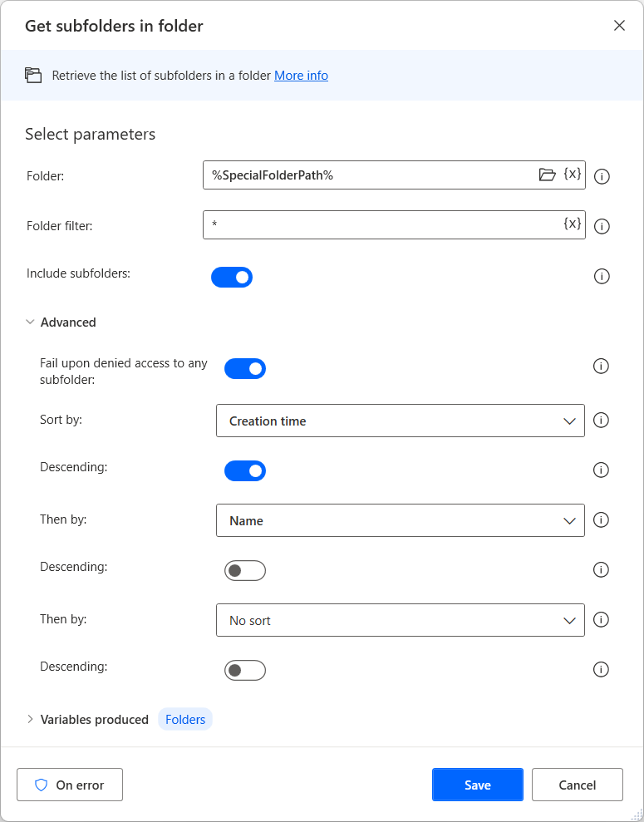
Task: Enable Descending for the Name sort
Action: [245, 571]
